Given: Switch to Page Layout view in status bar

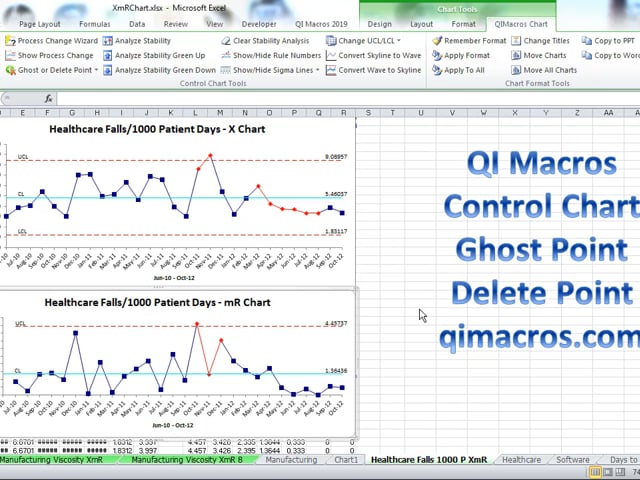Looking at the screenshot, I should [608, 472].
